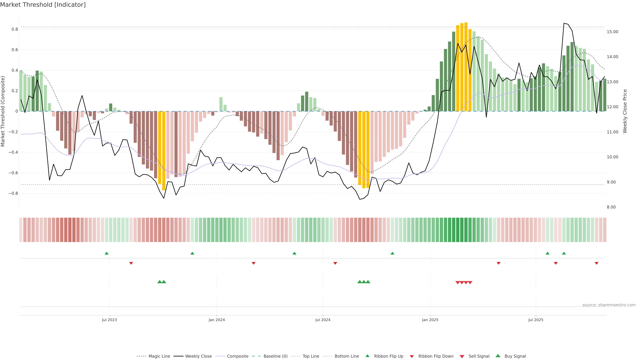Click the source: sharemaestro.com text

pyautogui.click(x=609, y=305)
